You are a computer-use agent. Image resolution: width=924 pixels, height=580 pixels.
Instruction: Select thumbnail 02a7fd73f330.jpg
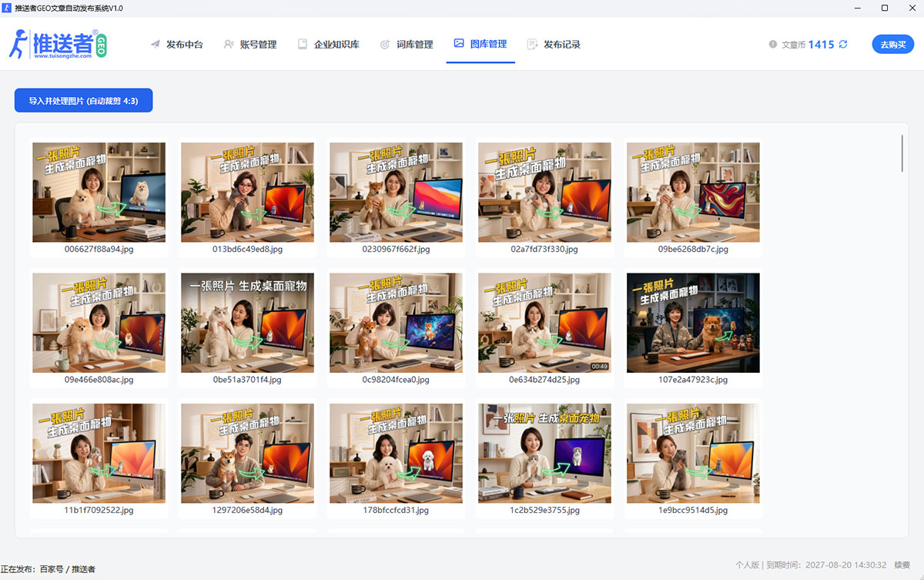point(544,193)
